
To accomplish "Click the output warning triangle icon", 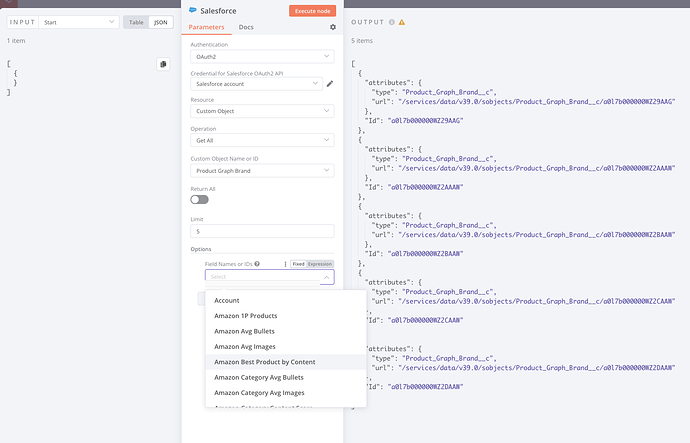I will pyautogui.click(x=402, y=21).
